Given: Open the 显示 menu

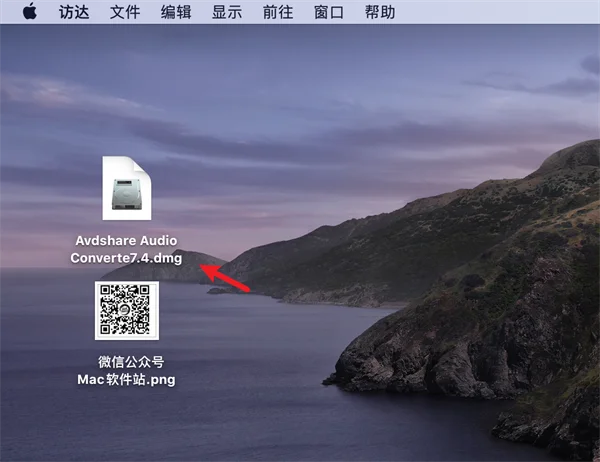Looking at the screenshot, I should (227, 12).
